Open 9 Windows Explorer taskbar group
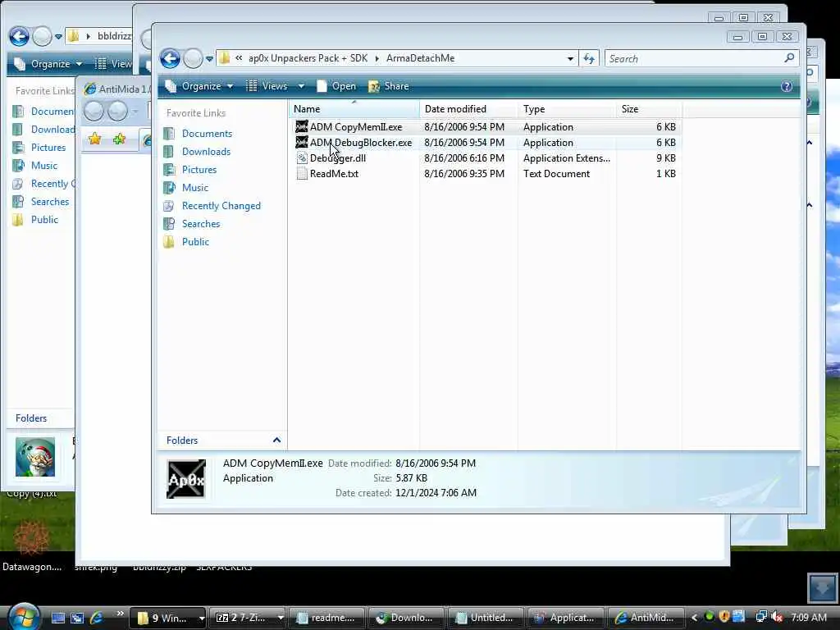840x630 pixels. [x=168, y=618]
